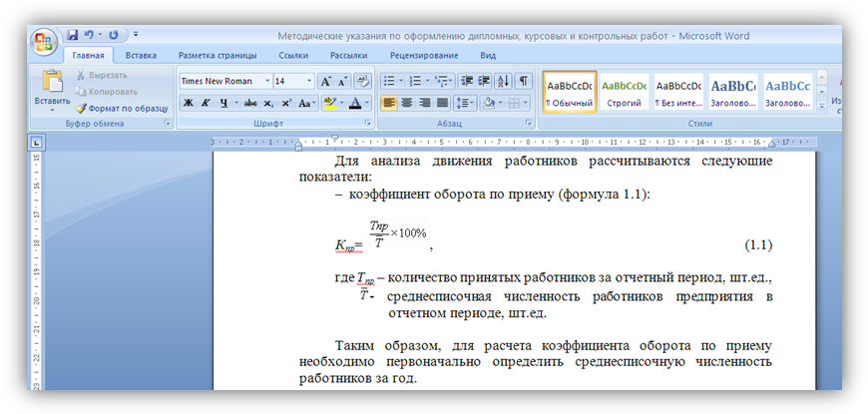Click the font size 14 field
The image size is (868, 414).
(x=289, y=81)
